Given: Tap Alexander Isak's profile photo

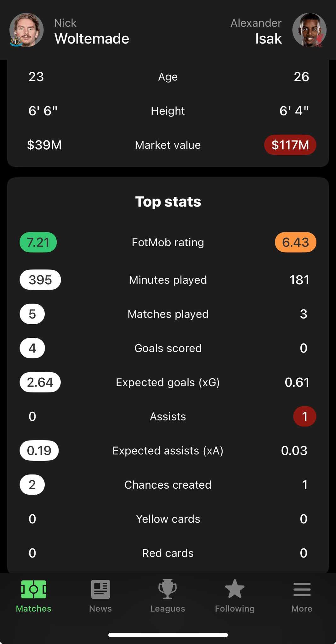Looking at the screenshot, I should point(309,30).
